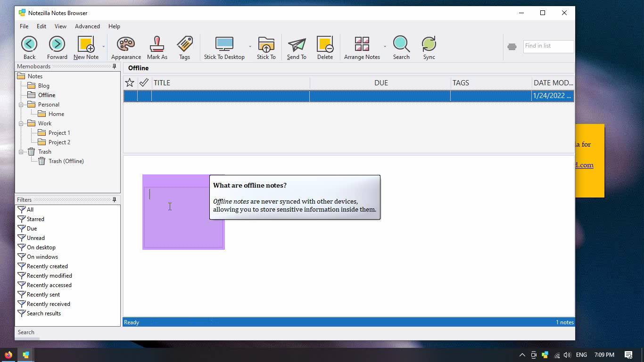Apply the Recently created filter
644x362 pixels.
pyautogui.click(x=47, y=266)
